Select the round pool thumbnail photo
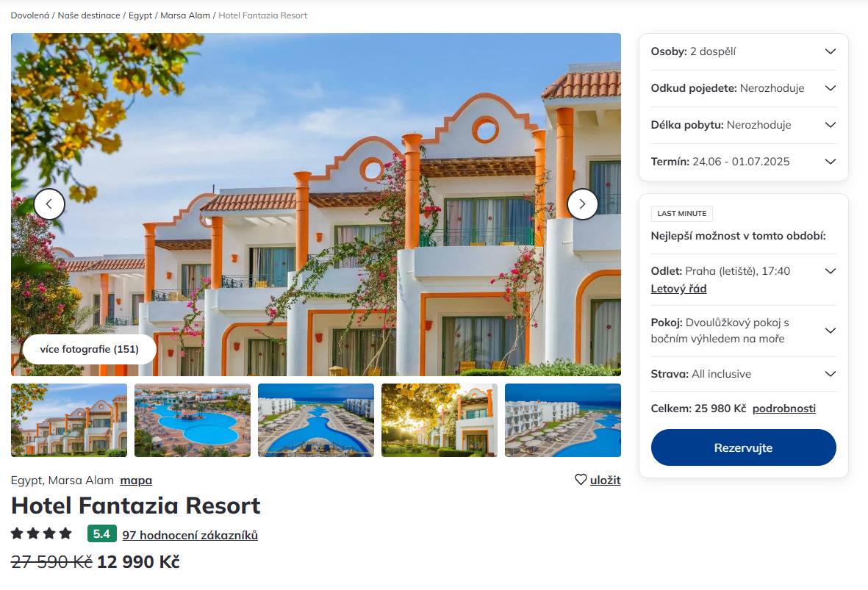Screen dimensions: 868x590 coord(193,420)
